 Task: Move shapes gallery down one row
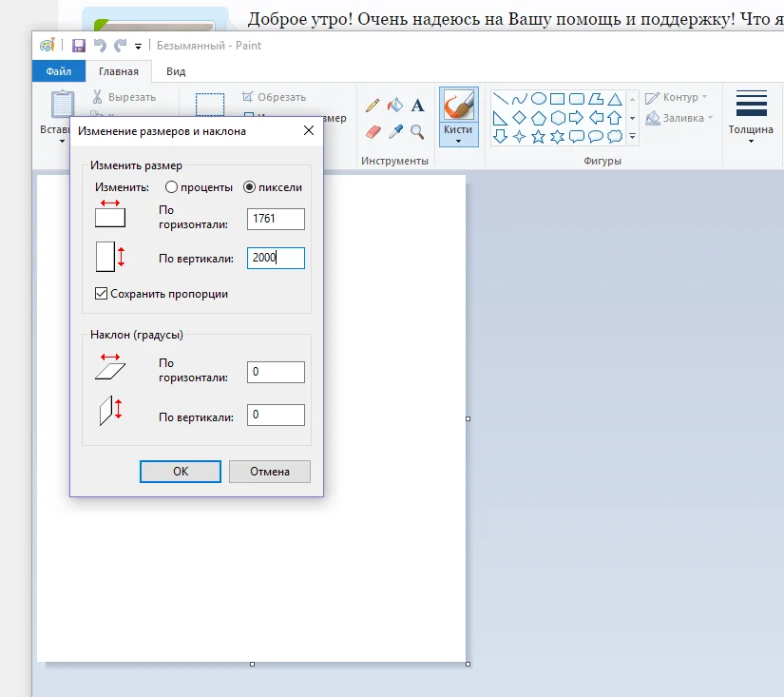[x=632, y=118]
